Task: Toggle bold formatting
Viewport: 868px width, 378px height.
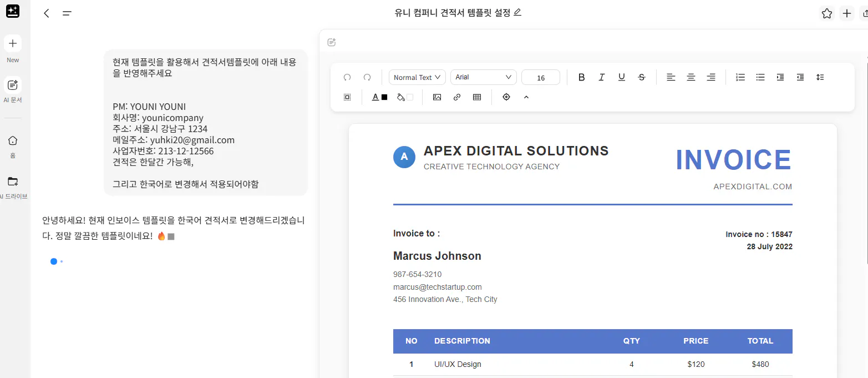Action: coord(581,77)
